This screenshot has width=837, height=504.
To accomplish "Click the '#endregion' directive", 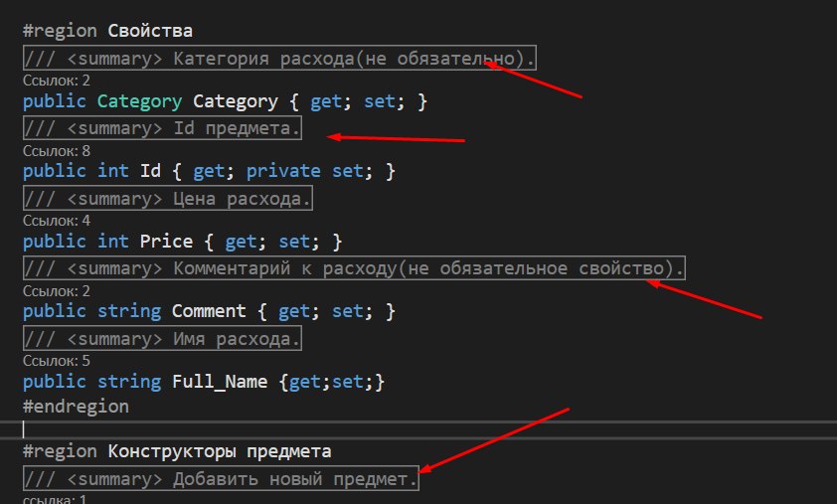I will click(x=76, y=407).
